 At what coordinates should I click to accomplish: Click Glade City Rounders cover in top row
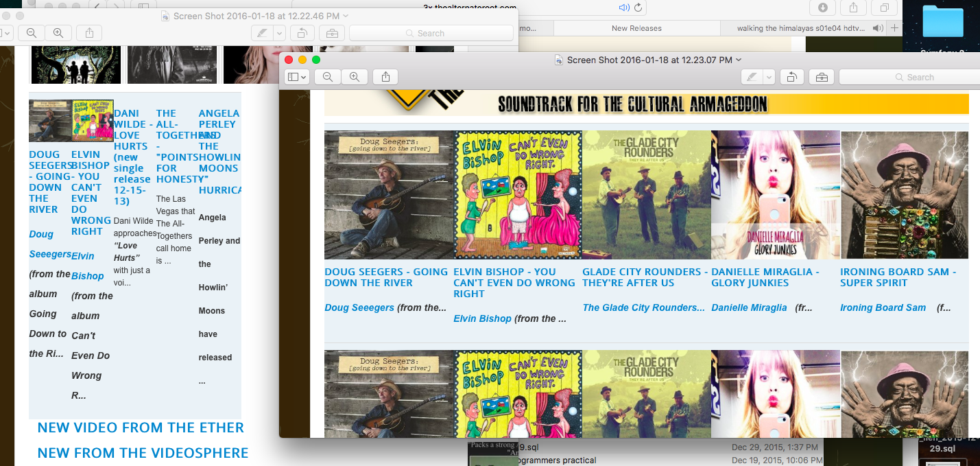point(647,195)
